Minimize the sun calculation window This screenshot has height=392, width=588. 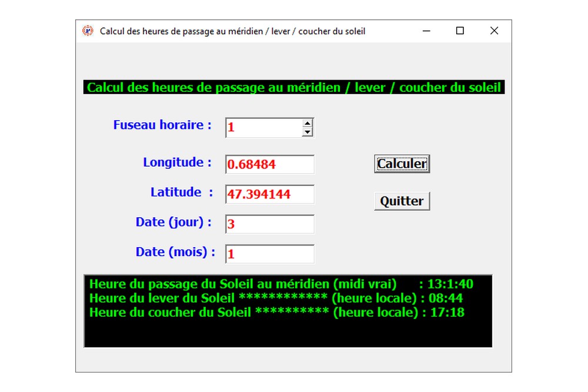tap(426, 31)
